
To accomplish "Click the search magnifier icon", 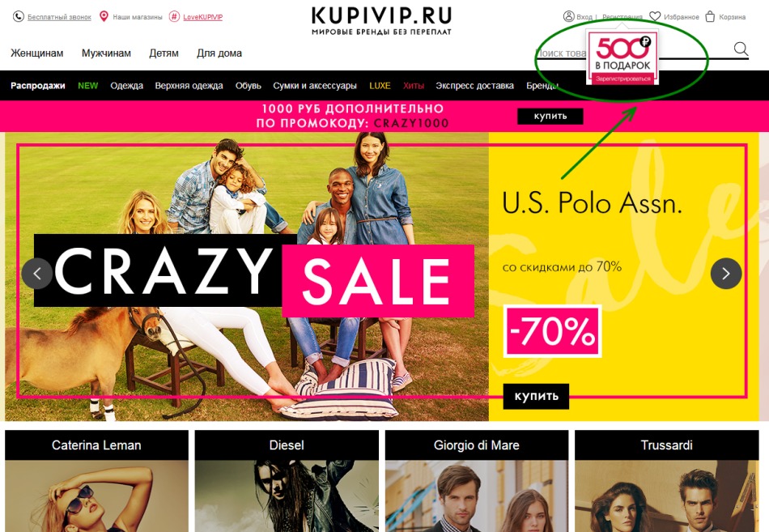I will [741, 49].
